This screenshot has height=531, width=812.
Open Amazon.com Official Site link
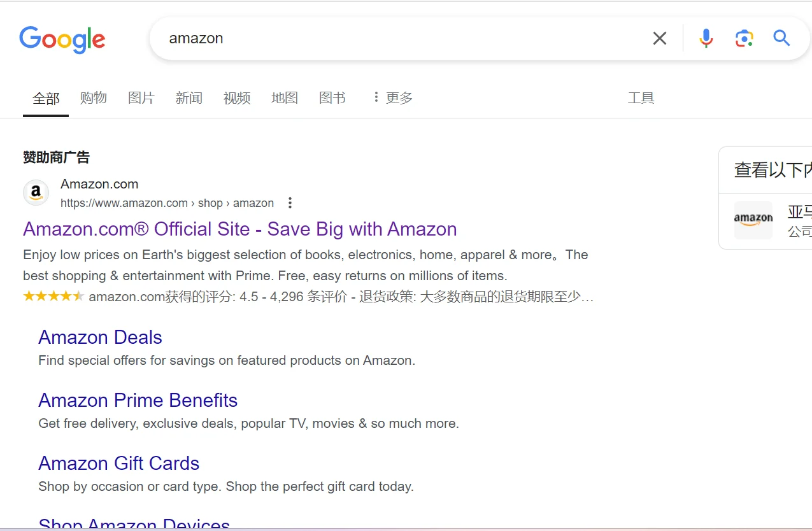tap(240, 229)
